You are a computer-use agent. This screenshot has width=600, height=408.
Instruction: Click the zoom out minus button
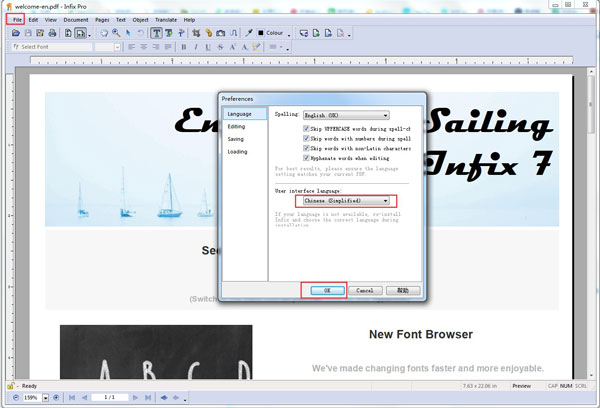click(16, 398)
